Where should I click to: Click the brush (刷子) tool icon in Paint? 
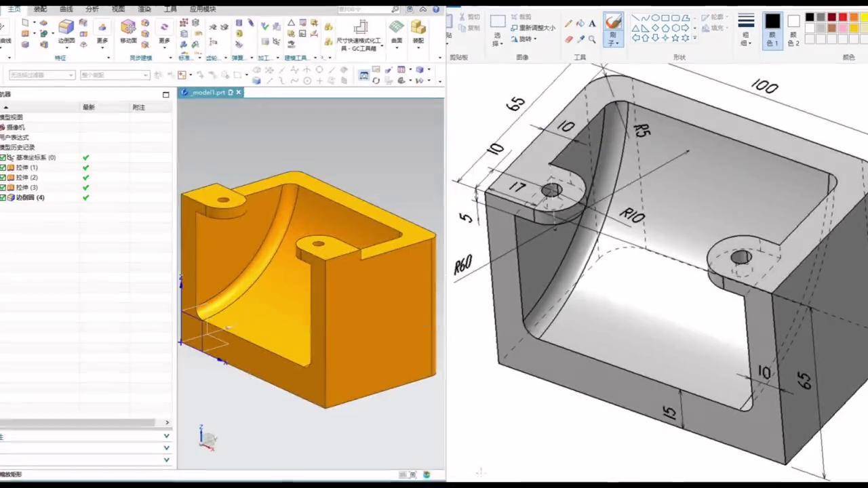(614, 23)
